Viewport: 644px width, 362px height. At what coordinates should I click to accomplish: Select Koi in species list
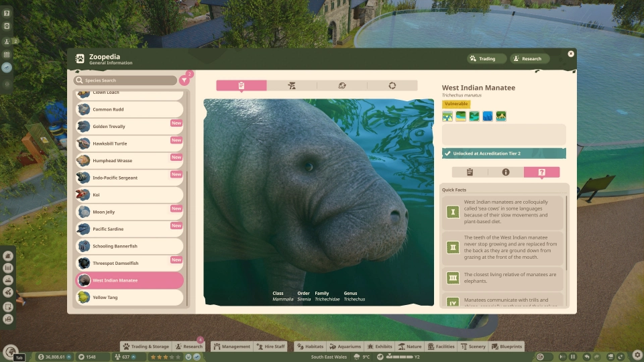click(129, 195)
